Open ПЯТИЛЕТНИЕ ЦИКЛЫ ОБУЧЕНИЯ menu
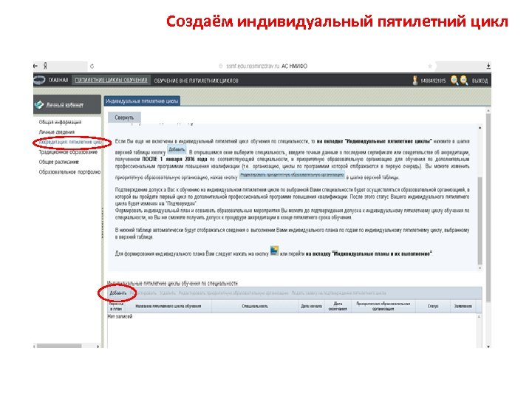Screen dimensions: 532x399 coord(112,80)
